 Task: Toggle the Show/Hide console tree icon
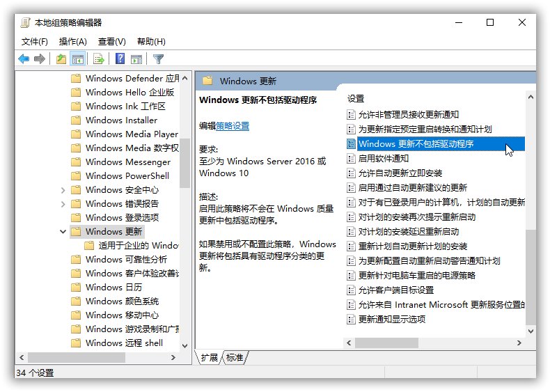tap(77, 59)
